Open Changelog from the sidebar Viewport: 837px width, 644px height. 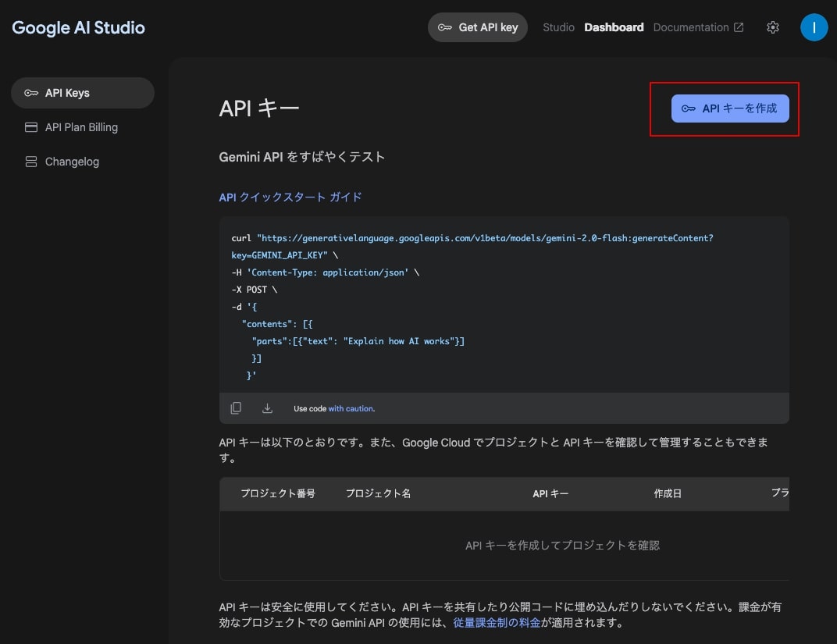(x=72, y=162)
